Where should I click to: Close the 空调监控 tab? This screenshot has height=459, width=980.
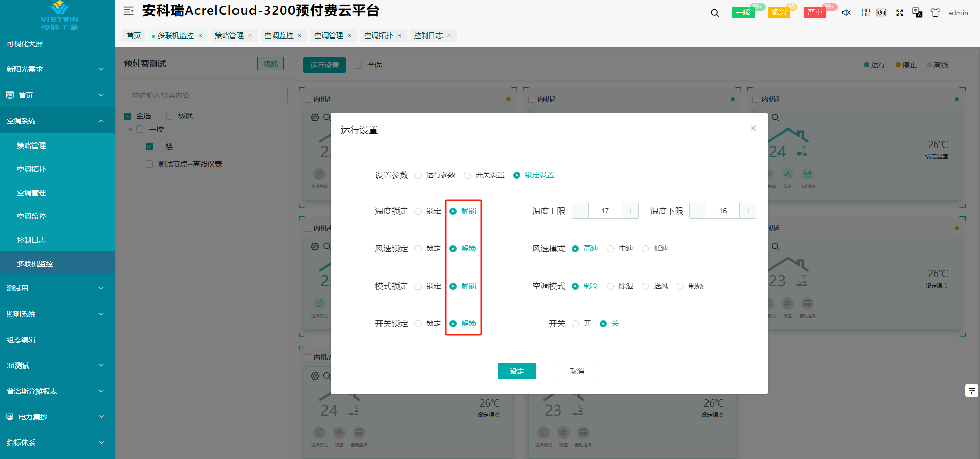pos(299,35)
